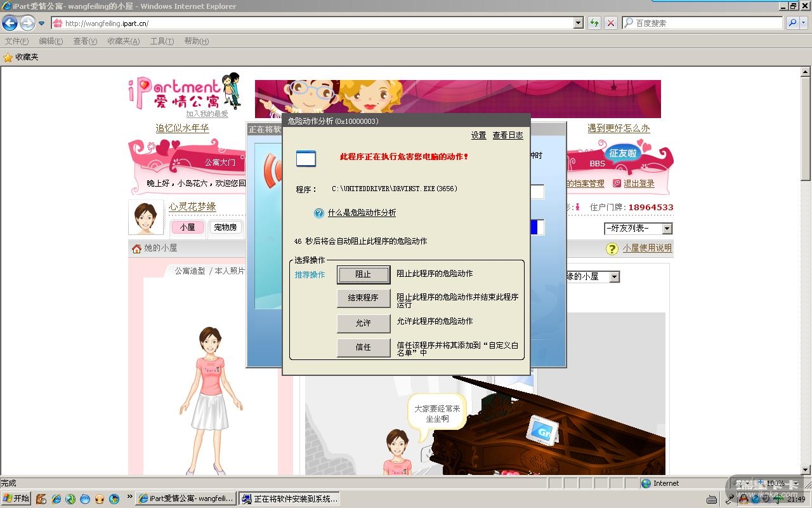
Task: Expand the quick launch overflow chevron
Action: pyautogui.click(x=130, y=497)
